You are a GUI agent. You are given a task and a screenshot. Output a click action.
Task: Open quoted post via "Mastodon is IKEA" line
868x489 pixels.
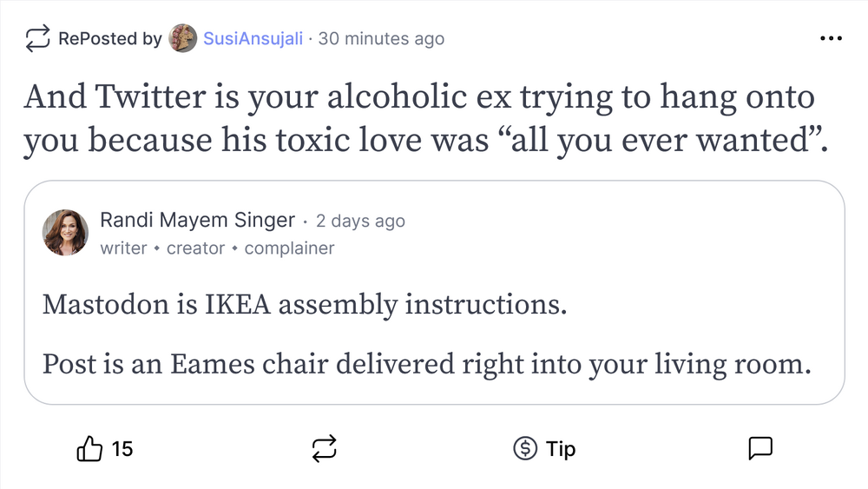304,305
